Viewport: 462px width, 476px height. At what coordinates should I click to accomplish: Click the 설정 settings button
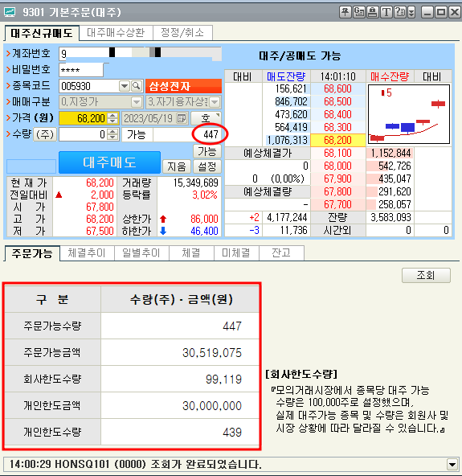[207, 166]
